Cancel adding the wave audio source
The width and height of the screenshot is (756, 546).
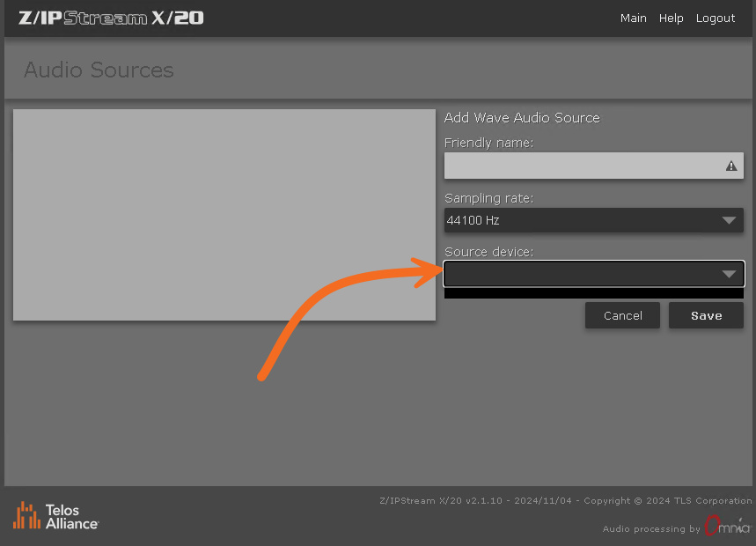tap(622, 315)
